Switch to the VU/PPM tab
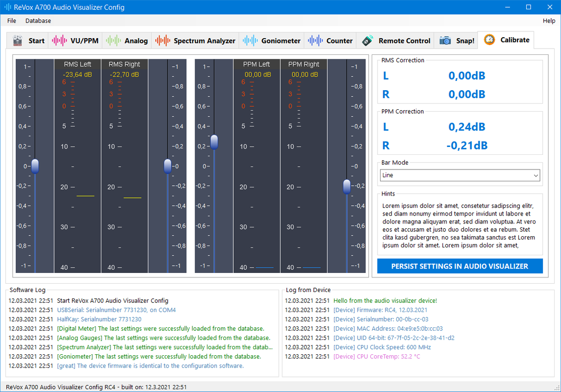This screenshot has height=392, width=561. pos(75,41)
